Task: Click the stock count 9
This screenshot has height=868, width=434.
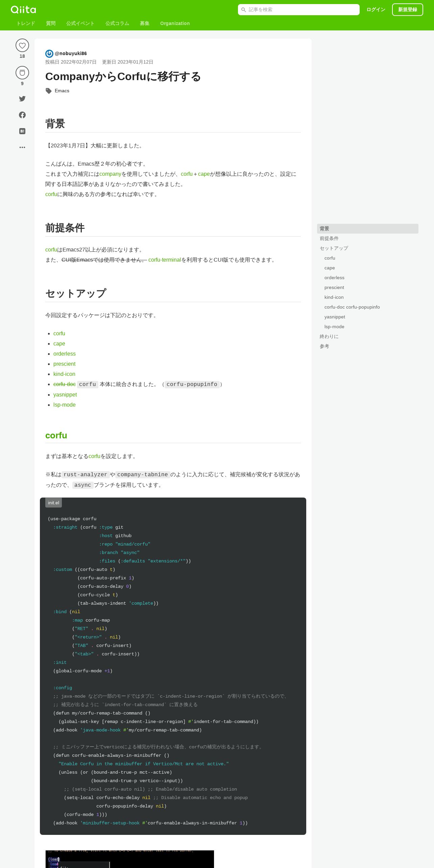Action: [22, 83]
